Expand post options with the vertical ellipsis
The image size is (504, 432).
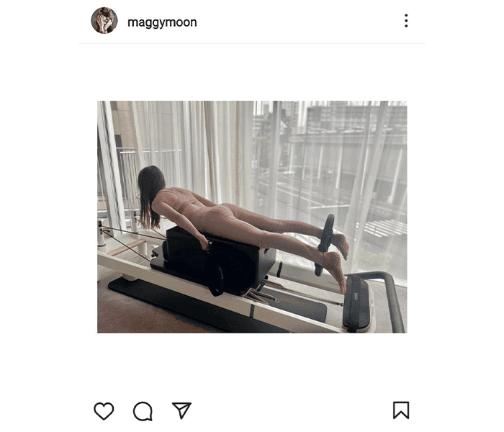pyautogui.click(x=406, y=21)
